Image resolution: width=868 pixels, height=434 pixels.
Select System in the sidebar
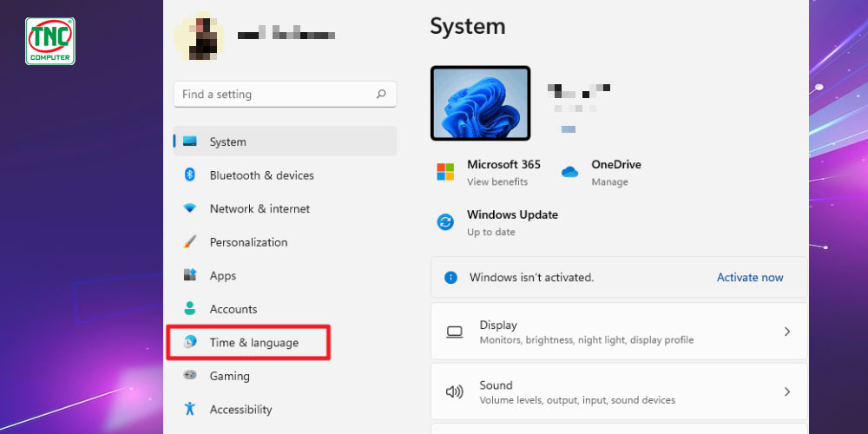(x=285, y=141)
